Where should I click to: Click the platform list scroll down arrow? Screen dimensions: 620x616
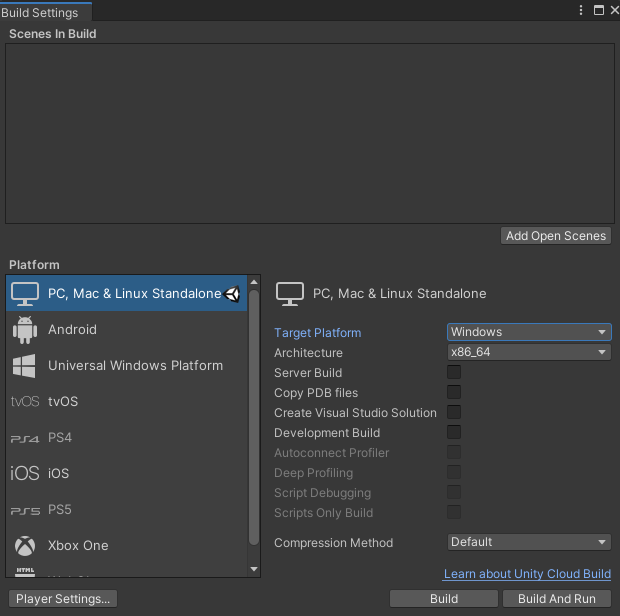[254, 569]
